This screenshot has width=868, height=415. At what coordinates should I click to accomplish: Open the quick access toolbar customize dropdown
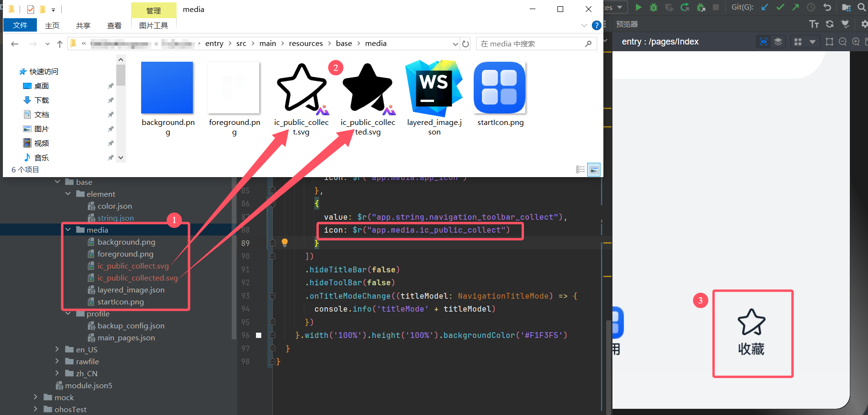53,10
